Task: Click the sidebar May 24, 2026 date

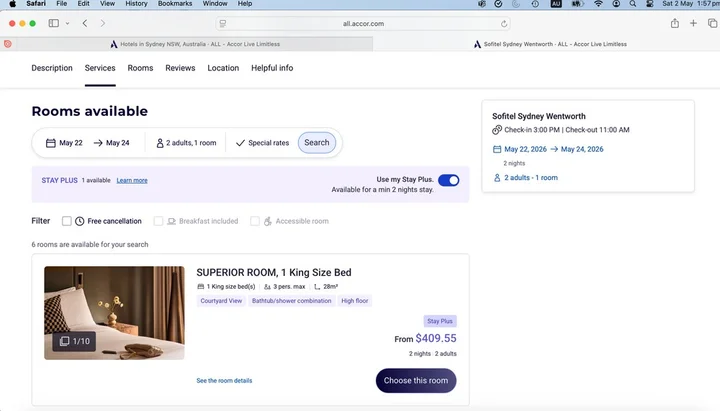Action: (582, 149)
